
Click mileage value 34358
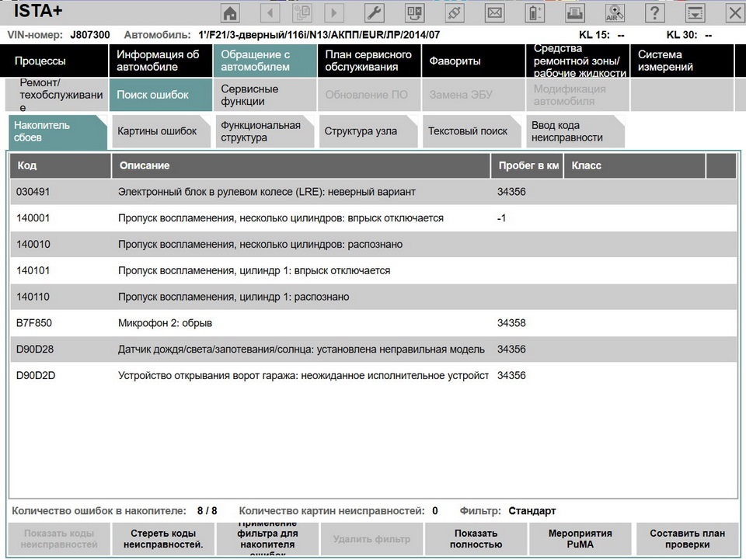pos(511,323)
